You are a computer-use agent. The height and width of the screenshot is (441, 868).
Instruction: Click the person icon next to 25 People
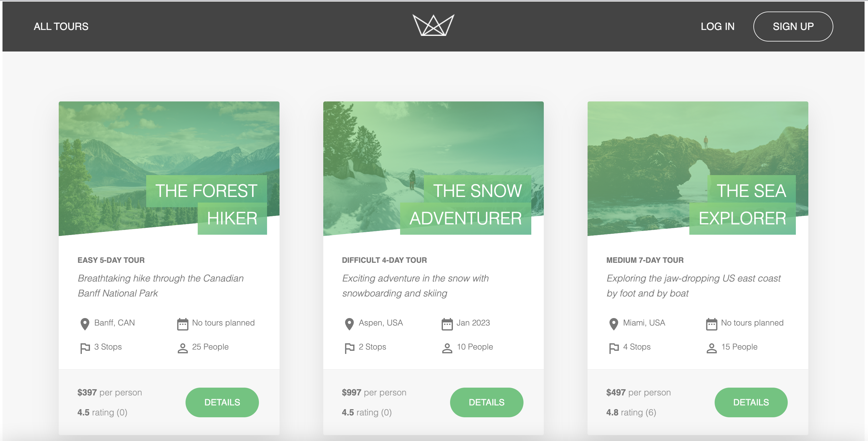tap(182, 348)
